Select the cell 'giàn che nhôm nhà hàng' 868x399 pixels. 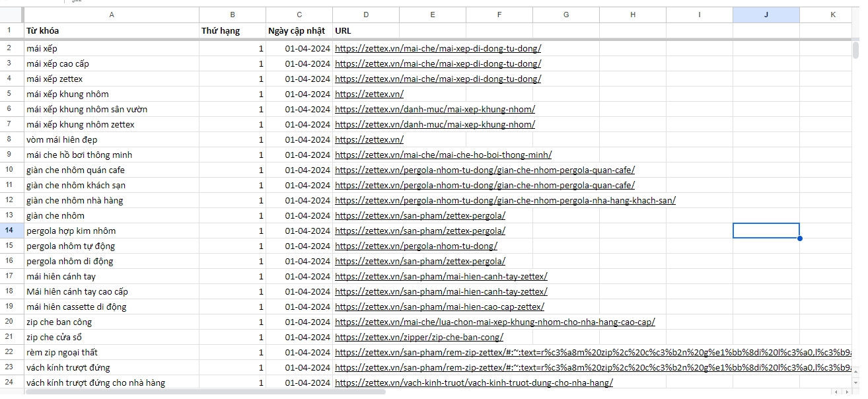coord(111,200)
